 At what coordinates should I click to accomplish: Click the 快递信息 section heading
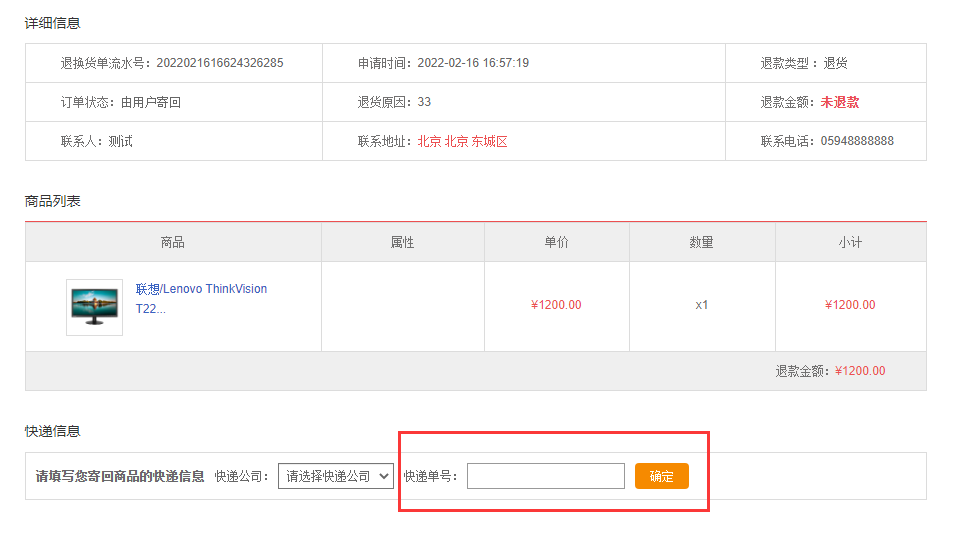[x=52, y=431]
